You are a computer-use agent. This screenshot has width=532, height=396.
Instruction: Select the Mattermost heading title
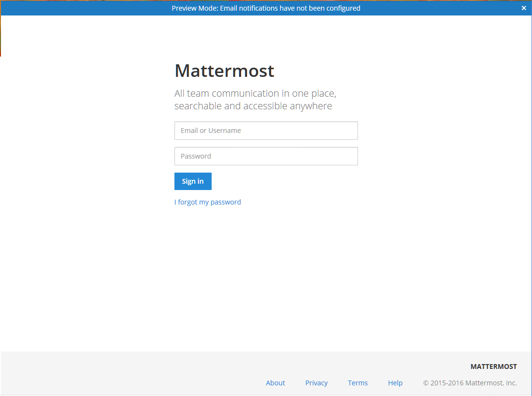pyautogui.click(x=224, y=71)
